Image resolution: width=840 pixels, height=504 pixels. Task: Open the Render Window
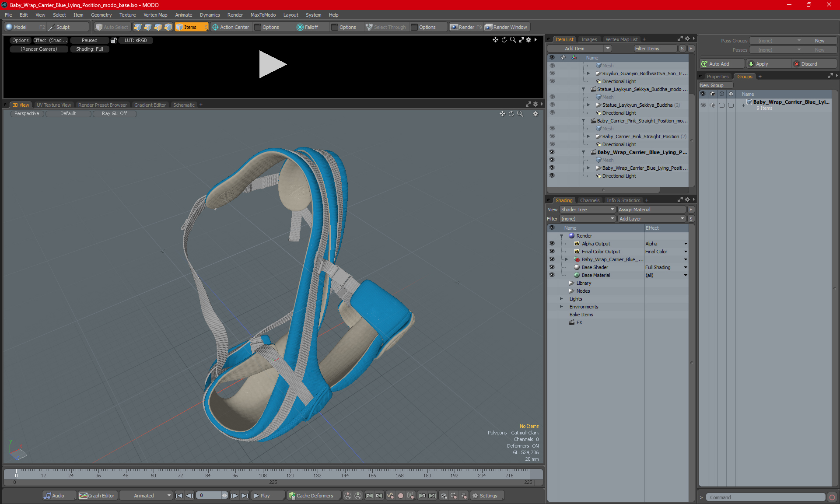pyautogui.click(x=506, y=27)
